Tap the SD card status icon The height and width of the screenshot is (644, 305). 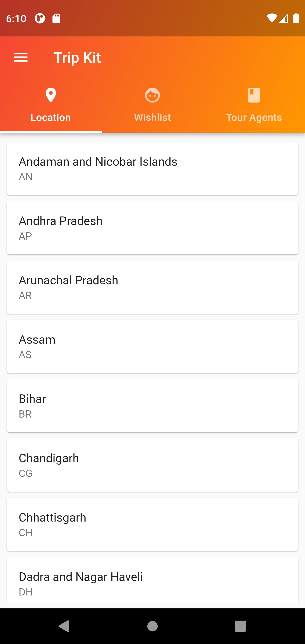coord(56,18)
